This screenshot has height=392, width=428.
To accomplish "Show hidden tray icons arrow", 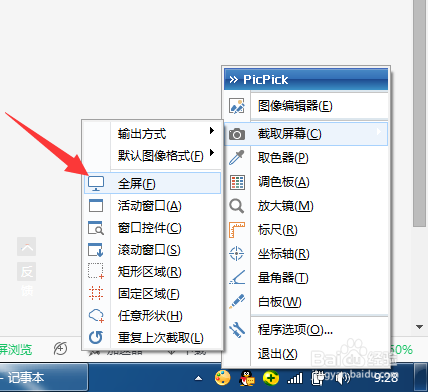I will (198, 378).
